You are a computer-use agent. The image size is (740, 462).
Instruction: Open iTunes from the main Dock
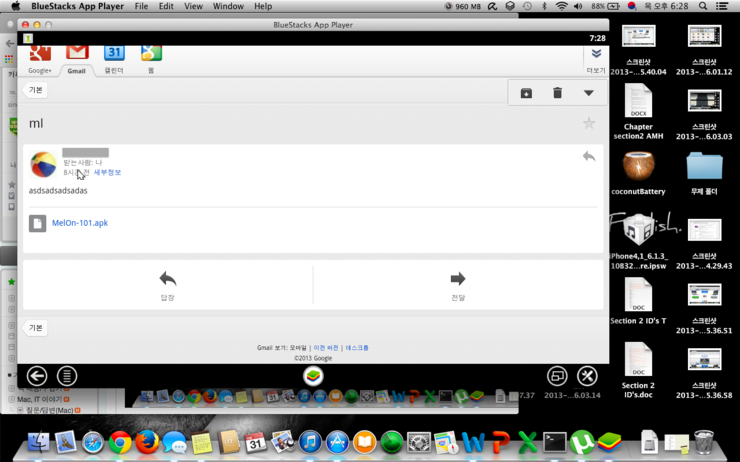(310, 443)
